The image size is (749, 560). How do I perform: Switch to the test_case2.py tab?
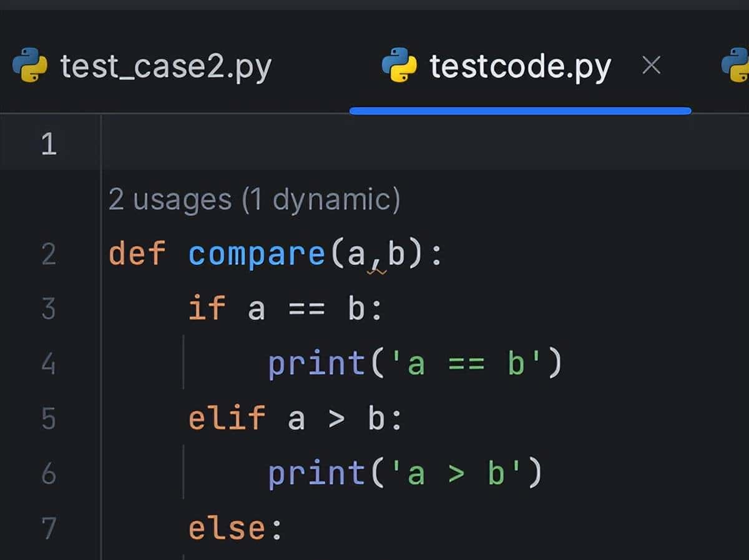pyautogui.click(x=165, y=67)
